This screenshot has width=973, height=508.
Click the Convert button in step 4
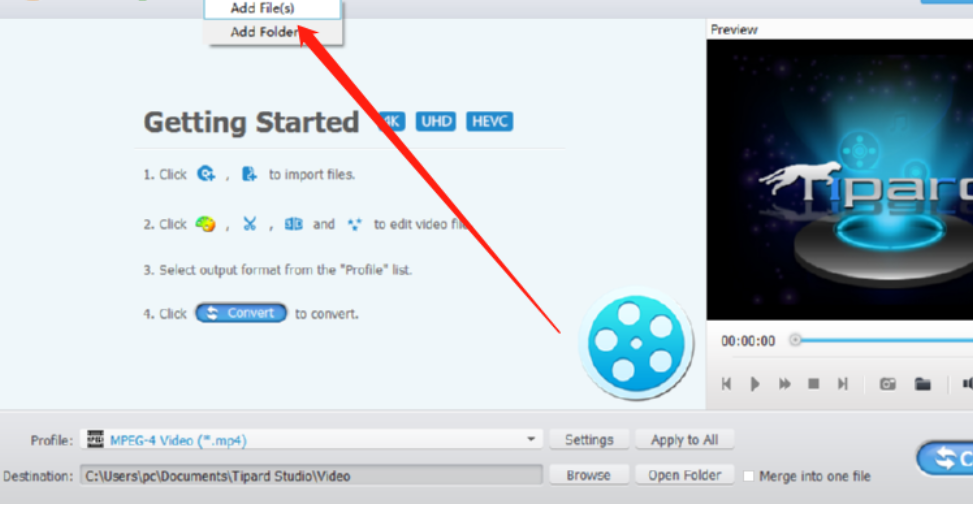point(241,313)
